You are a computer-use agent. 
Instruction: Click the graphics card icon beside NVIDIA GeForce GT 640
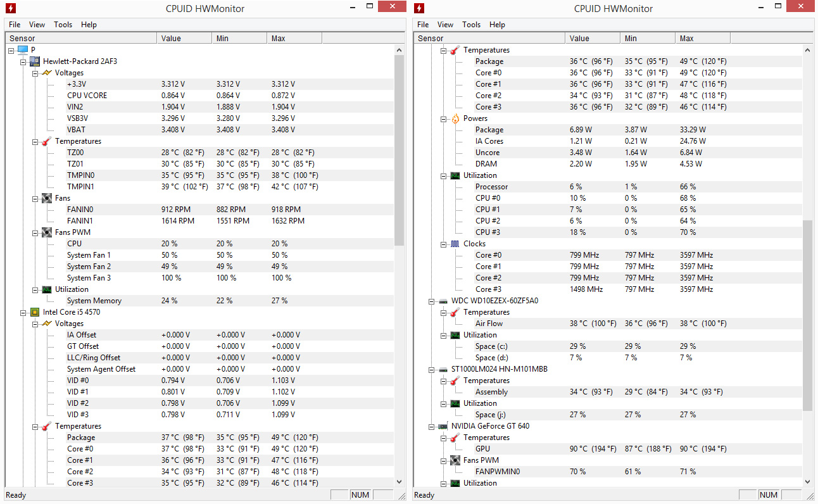tap(443, 425)
